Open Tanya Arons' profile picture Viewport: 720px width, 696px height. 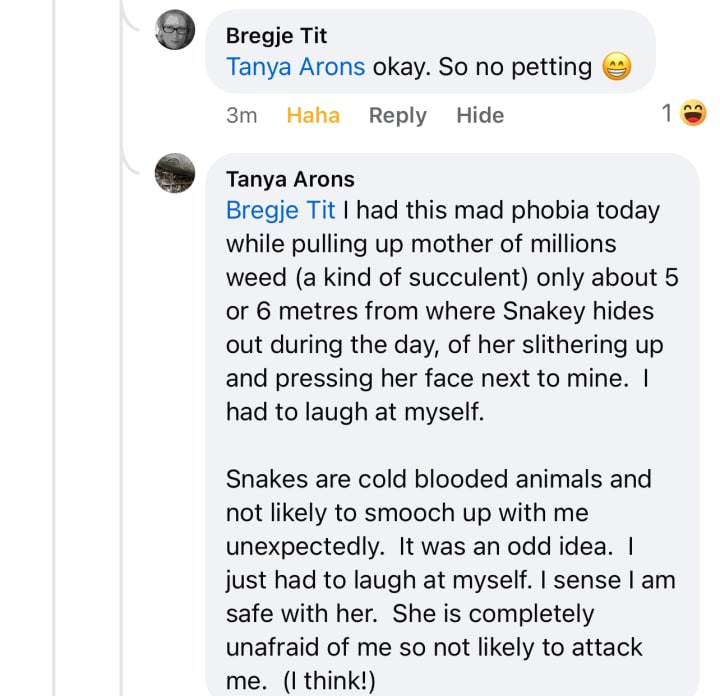(175, 173)
